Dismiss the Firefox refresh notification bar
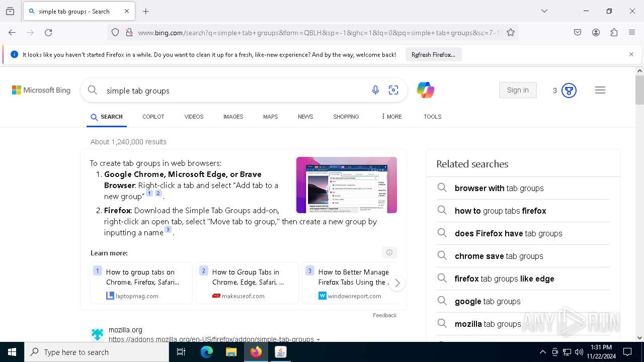The height and width of the screenshot is (362, 644). coord(631,54)
